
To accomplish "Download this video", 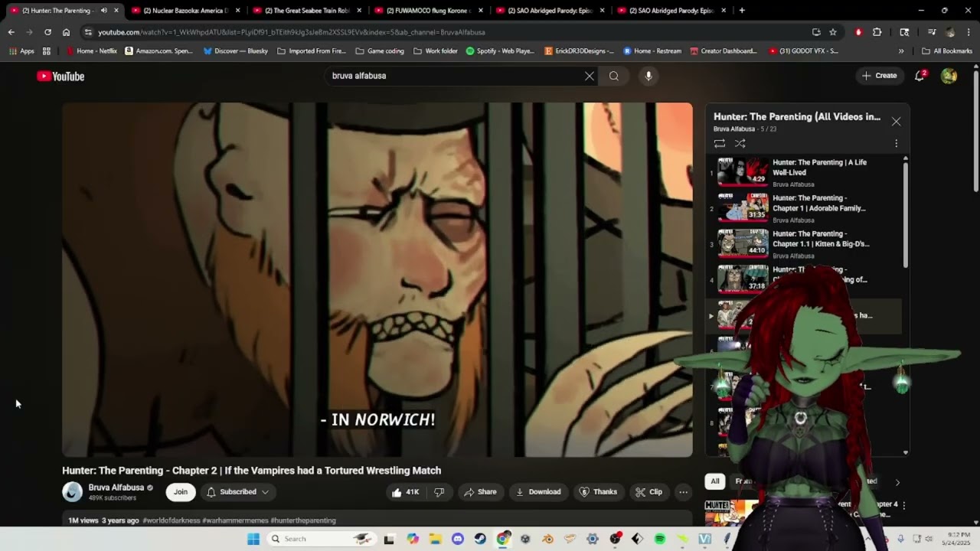I will (538, 492).
